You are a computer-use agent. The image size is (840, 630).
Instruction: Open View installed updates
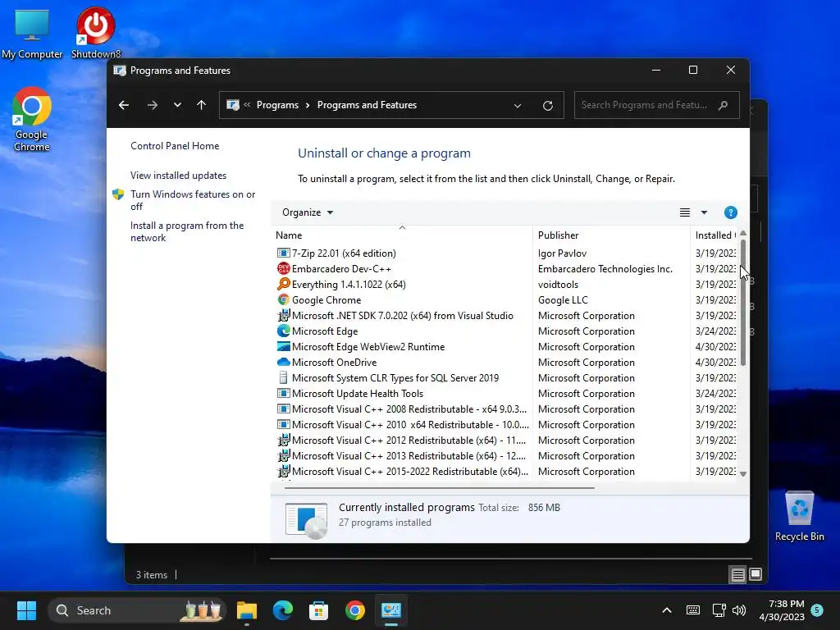178,176
